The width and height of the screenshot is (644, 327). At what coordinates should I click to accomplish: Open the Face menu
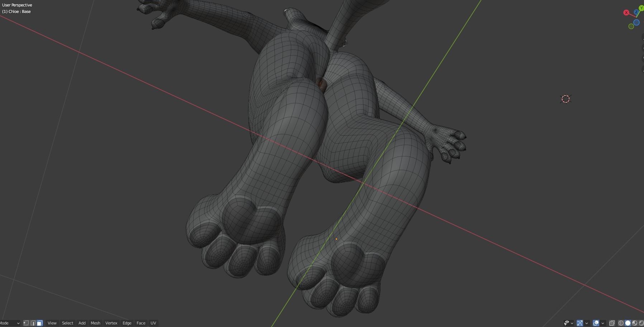click(141, 323)
